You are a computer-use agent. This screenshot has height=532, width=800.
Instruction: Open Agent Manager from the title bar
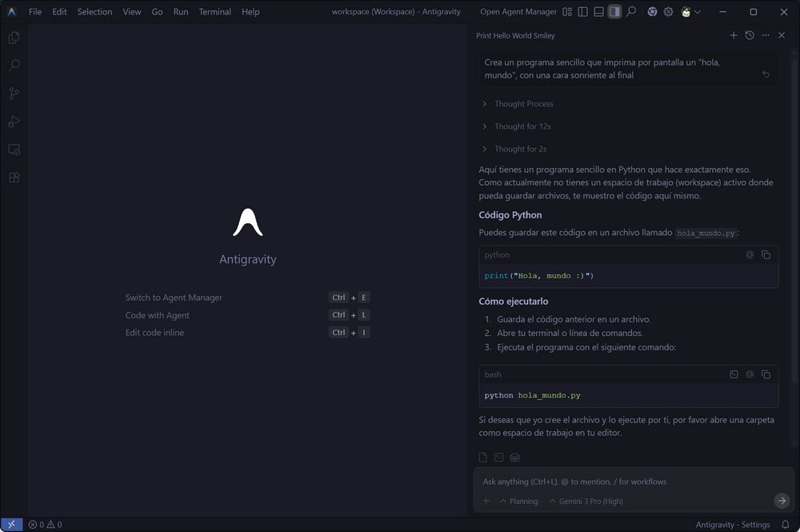[518, 11]
